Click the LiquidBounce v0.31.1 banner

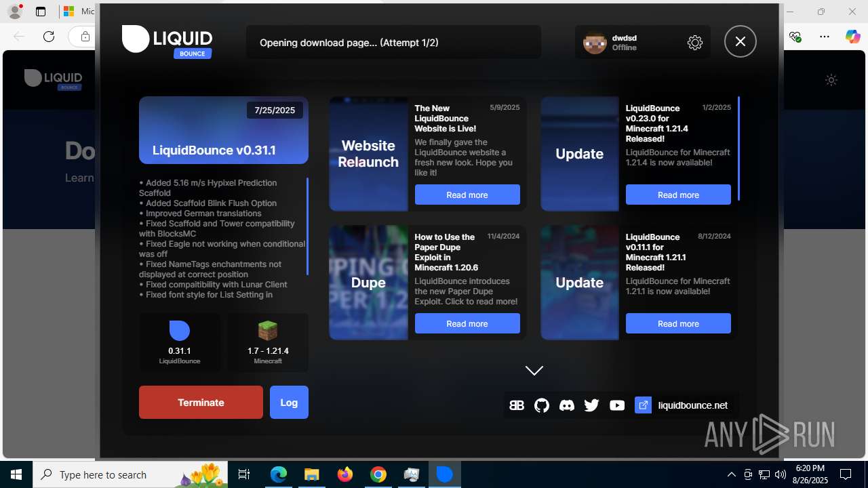pos(224,130)
